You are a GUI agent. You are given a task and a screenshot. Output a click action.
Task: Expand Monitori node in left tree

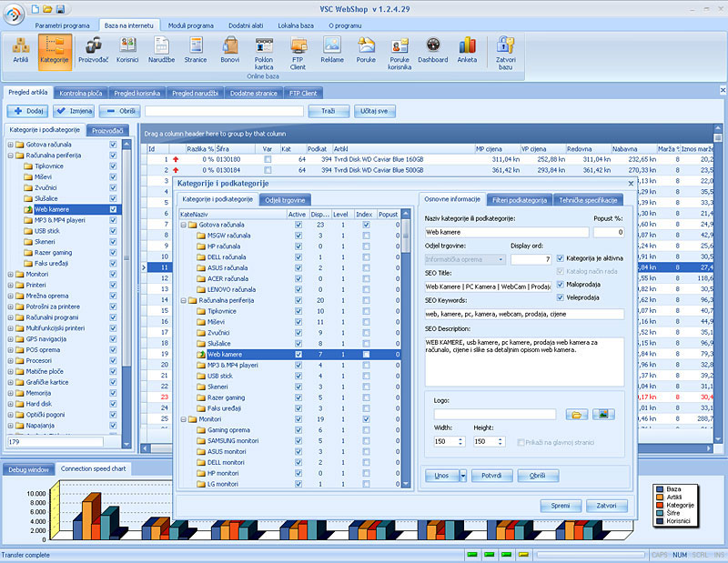coord(10,275)
